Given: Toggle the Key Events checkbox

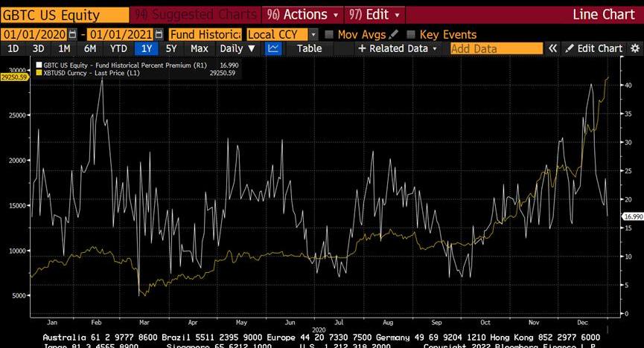Looking at the screenshot, I should point(411,35).
